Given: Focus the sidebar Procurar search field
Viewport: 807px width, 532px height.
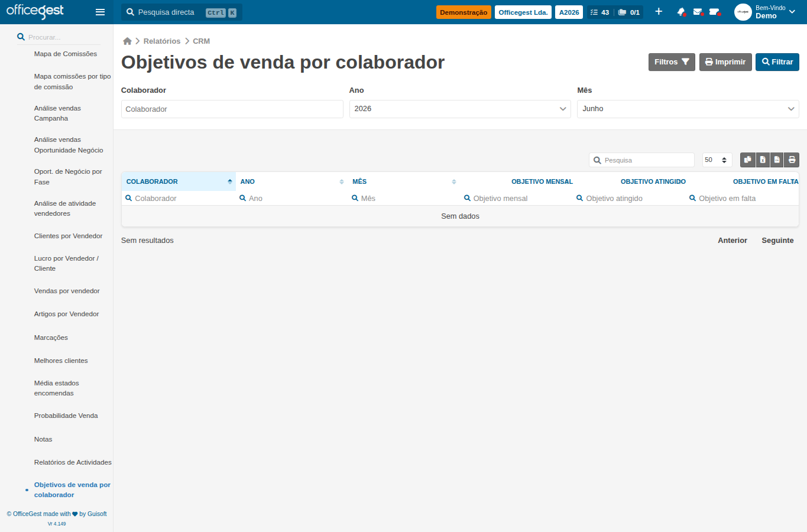Looking at the screenshot, I should tap(59, 37).
